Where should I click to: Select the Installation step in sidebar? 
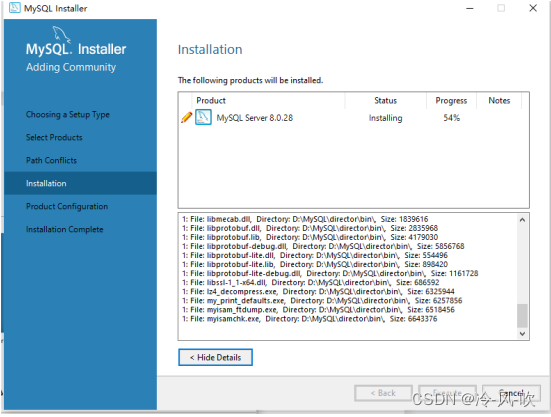coord(80,183)
